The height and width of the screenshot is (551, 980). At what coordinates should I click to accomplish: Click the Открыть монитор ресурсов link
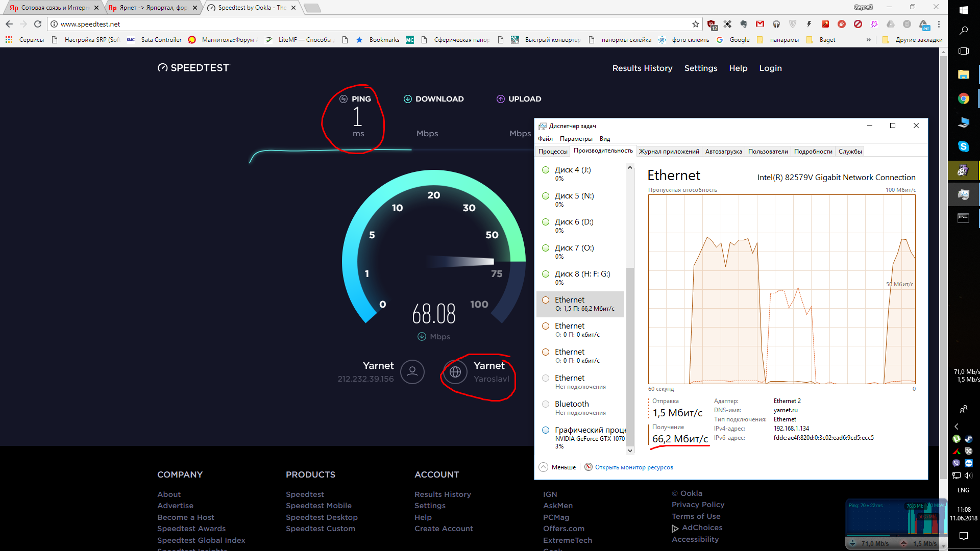coord(633,467)
